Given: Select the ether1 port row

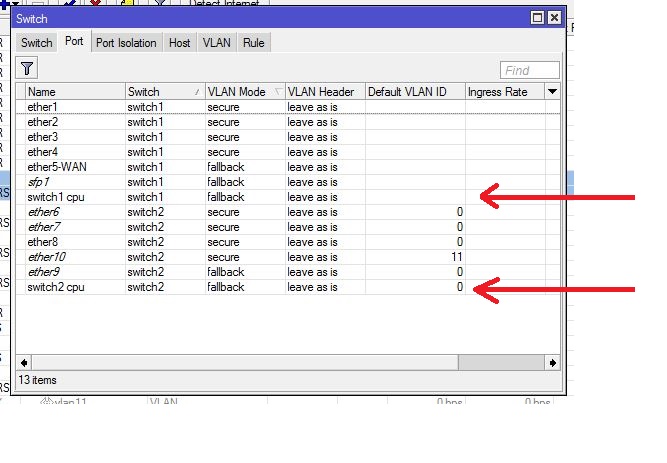Looking at the screenshot, I should click(288, 107).
